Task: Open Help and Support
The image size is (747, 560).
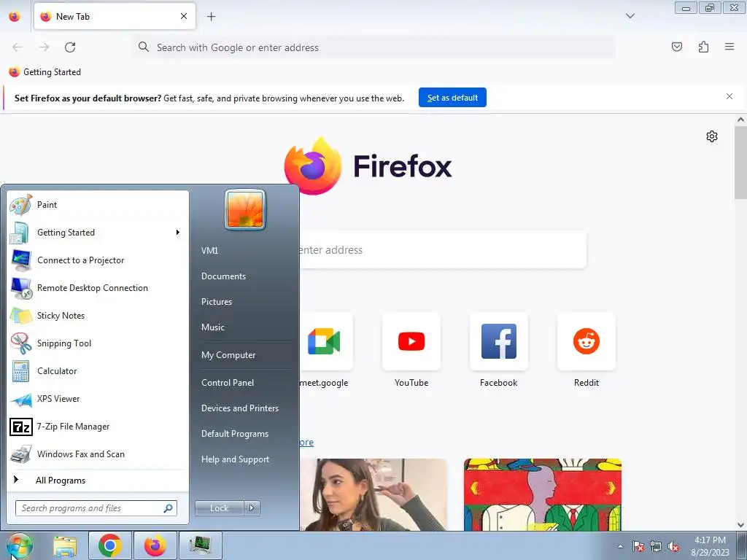Action: tap(235, 459)
